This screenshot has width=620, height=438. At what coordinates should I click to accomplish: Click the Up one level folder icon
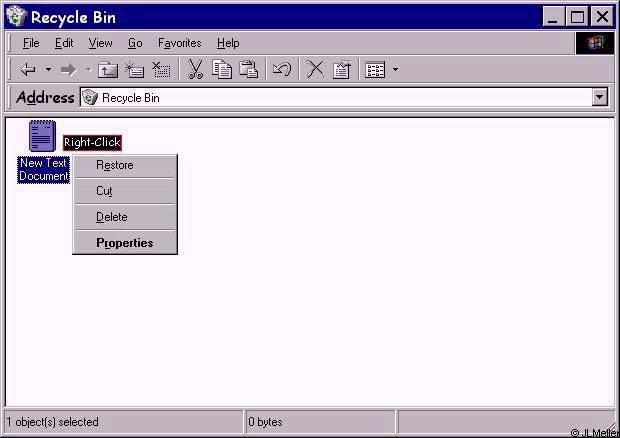pos(108,70)
